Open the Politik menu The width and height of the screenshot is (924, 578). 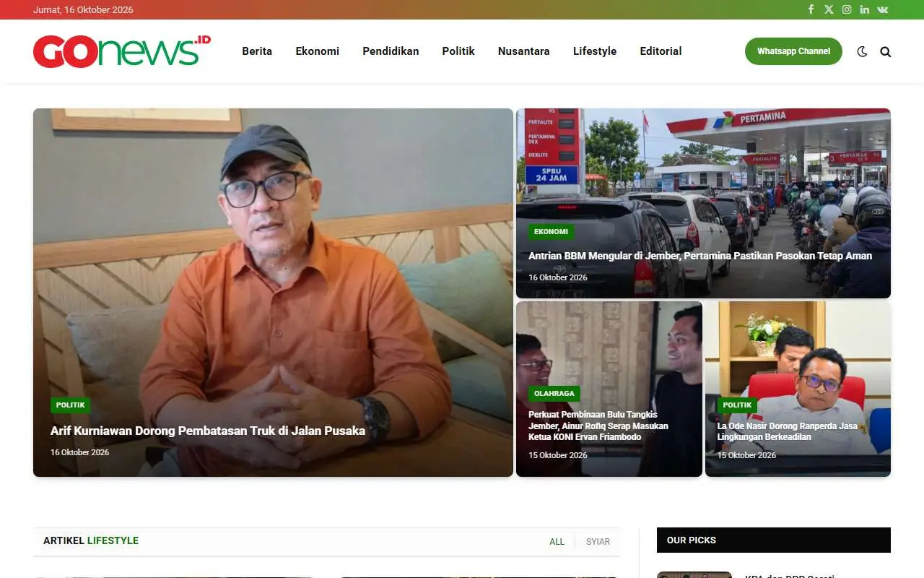pos(458,51)
